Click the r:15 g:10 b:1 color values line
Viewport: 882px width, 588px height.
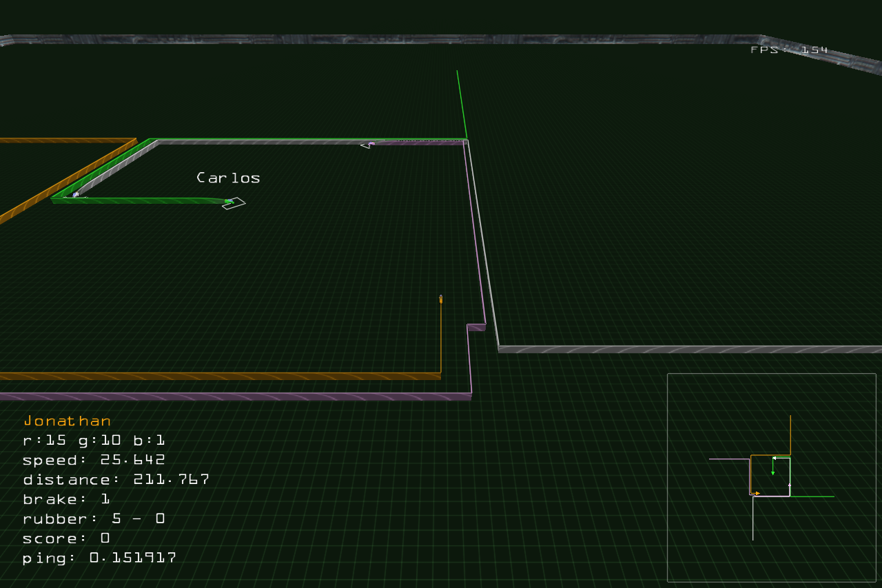coord(94,440)
